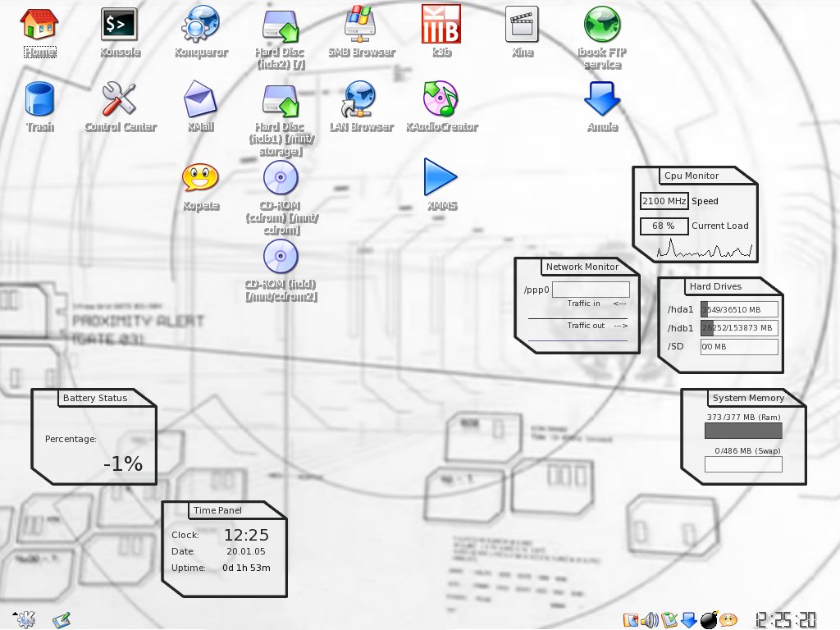This screenshot has width=840, height=630.
Task: Open the Control Center icon
Action: pyautogui.click(x=119, y=98)
